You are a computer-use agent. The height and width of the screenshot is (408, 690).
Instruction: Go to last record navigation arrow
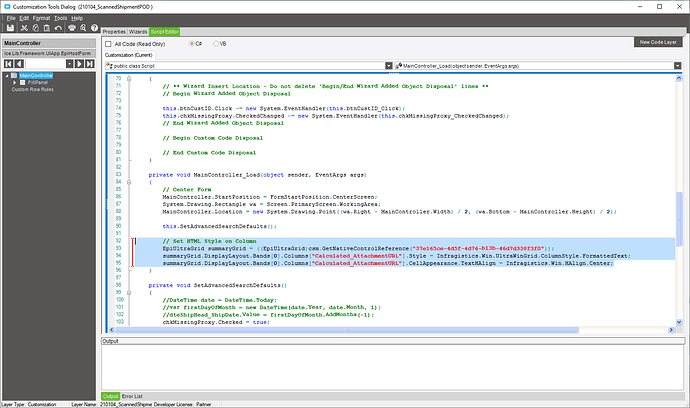(x=90, y=64)
